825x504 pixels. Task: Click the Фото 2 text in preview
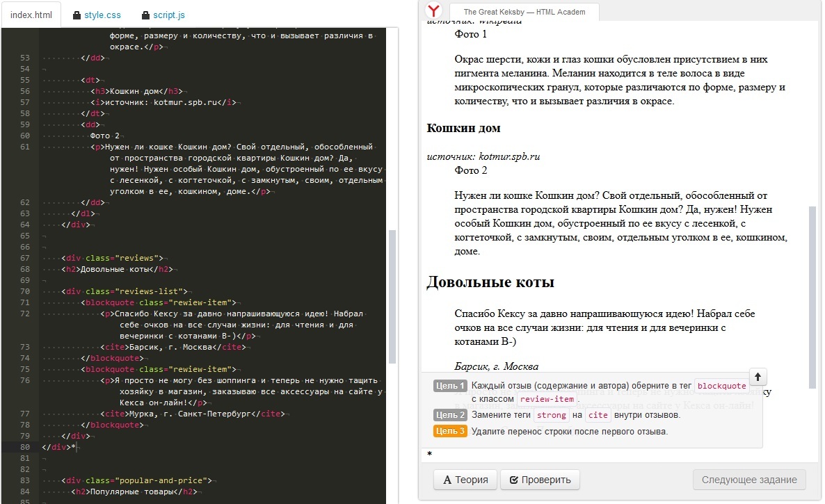470,170
